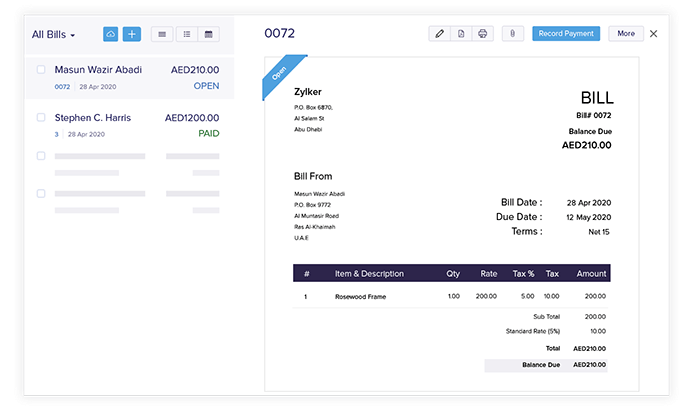This screenshot has width=691, height=408.
Task: Click the Net 15 terms value
Action: point(599,232)
